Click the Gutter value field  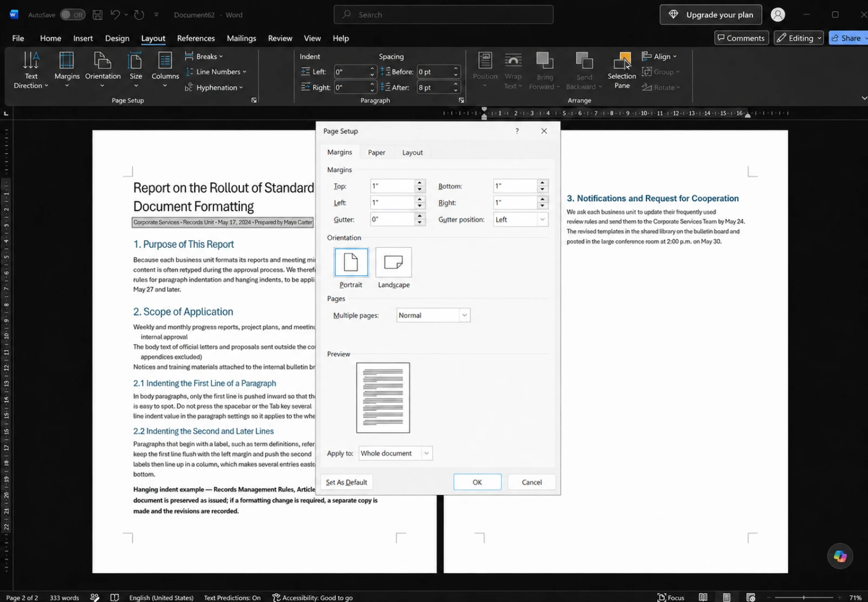pos(392,219)
